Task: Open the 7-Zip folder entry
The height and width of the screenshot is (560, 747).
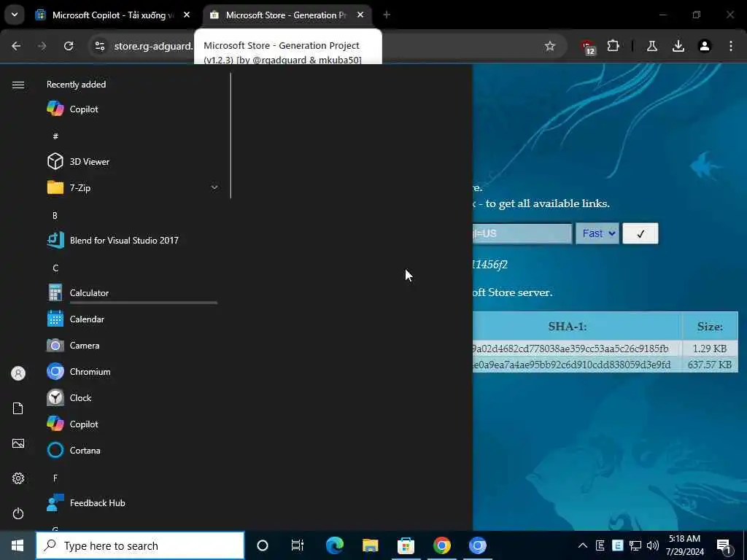Action: click(132, 187)
